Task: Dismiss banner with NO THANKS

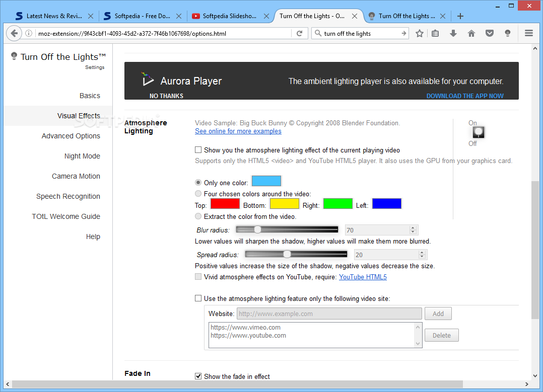Action: click(x=166, y=96)
